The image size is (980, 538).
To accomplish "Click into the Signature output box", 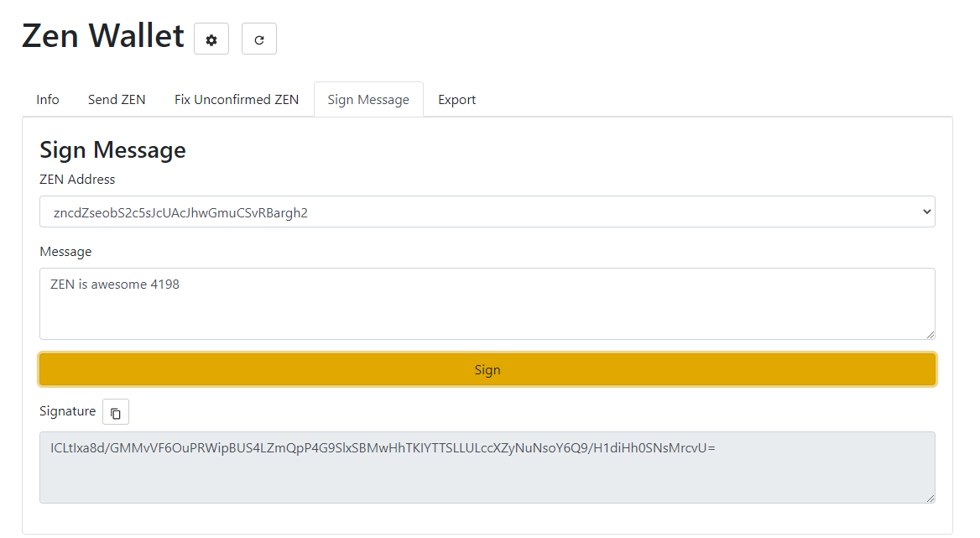I will tap(487, 467).
